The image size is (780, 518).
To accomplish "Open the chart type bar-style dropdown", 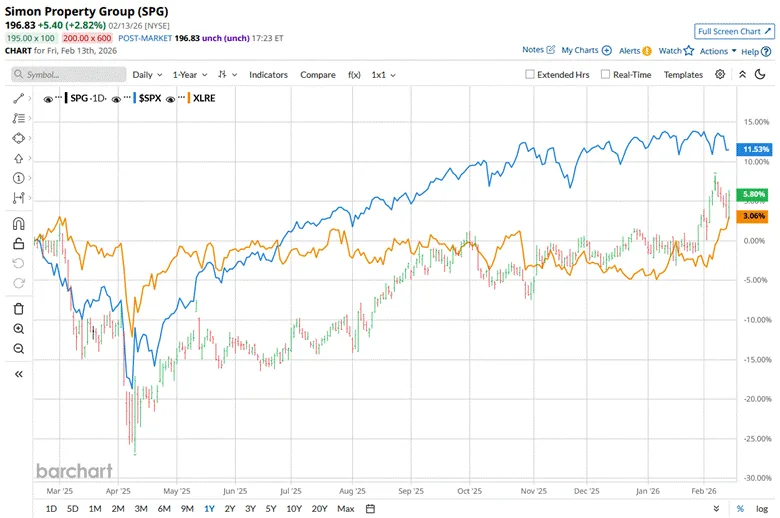I will 227,75.
